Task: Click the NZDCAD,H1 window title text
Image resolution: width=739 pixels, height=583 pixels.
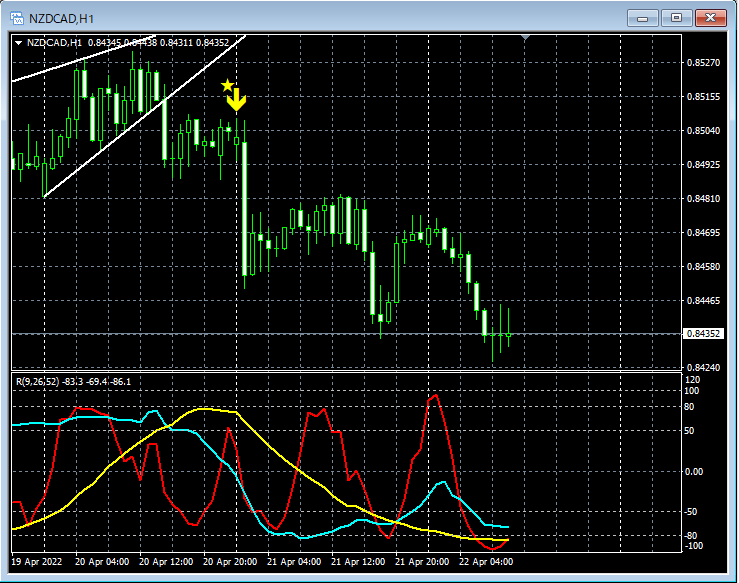Action: pyautogui.click(x=61, y=19)
